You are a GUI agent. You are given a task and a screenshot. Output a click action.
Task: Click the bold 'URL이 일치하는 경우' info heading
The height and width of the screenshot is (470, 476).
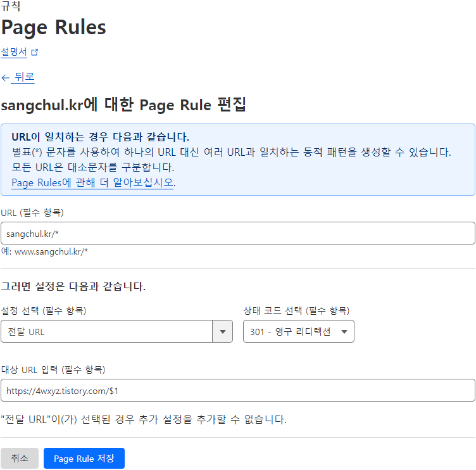click(x=100, y=137)
